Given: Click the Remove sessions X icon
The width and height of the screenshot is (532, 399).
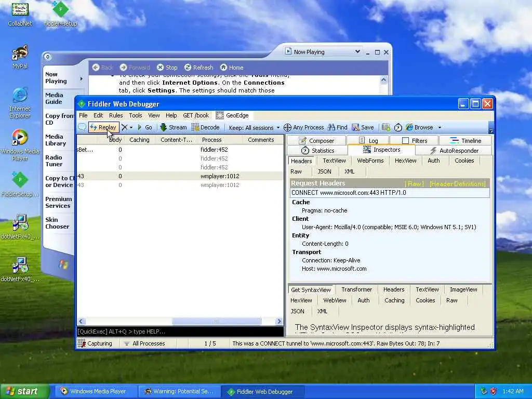Looking at the screenshot, I should 125,128.
